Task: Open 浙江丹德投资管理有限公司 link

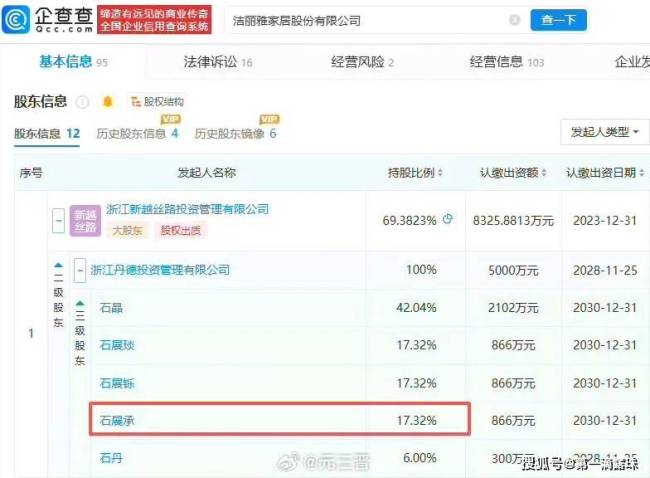Action: [x=160, y=270]
